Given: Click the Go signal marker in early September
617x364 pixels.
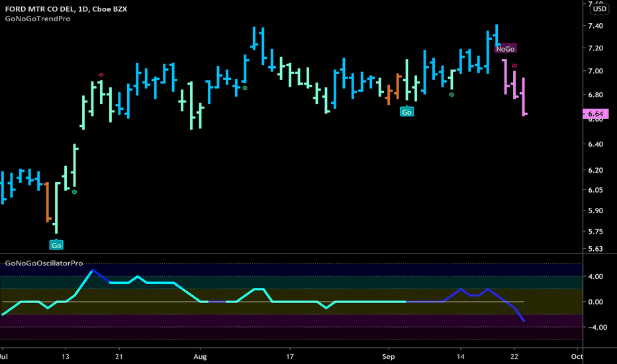Looking at the screenshot, I should coord(406,112).
